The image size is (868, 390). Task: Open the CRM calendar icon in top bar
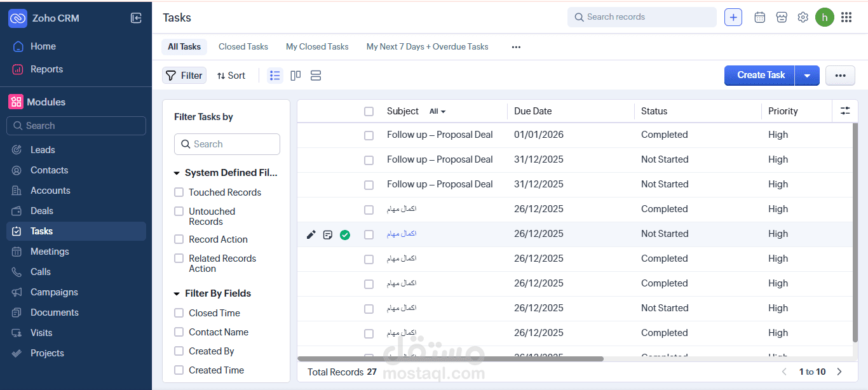point(759,17)
